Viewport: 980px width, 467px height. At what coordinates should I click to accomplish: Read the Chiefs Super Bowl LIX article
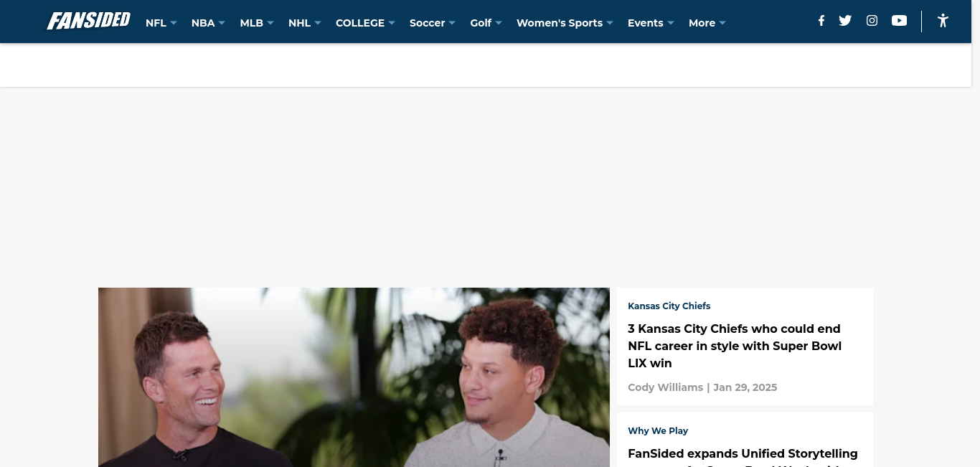point(734,346)
